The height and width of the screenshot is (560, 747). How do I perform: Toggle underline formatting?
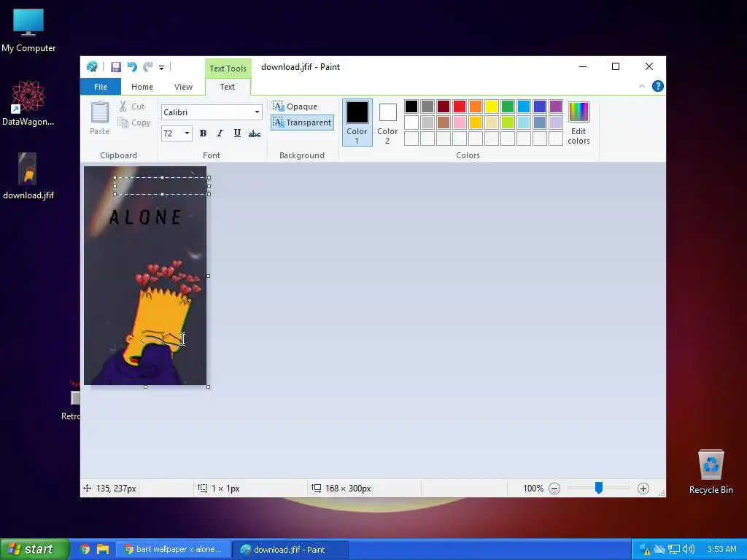[x=237, y=133]
